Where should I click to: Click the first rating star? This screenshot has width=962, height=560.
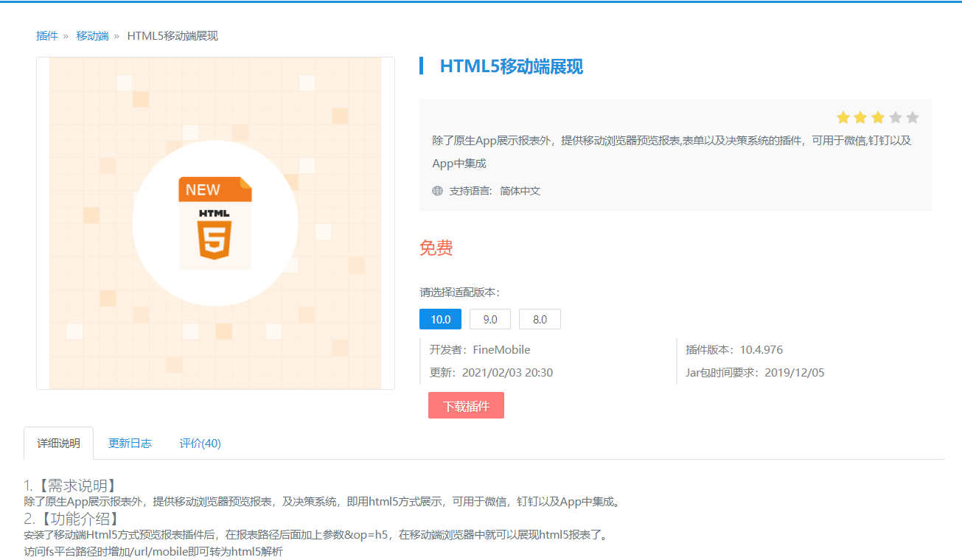point(843,117)
